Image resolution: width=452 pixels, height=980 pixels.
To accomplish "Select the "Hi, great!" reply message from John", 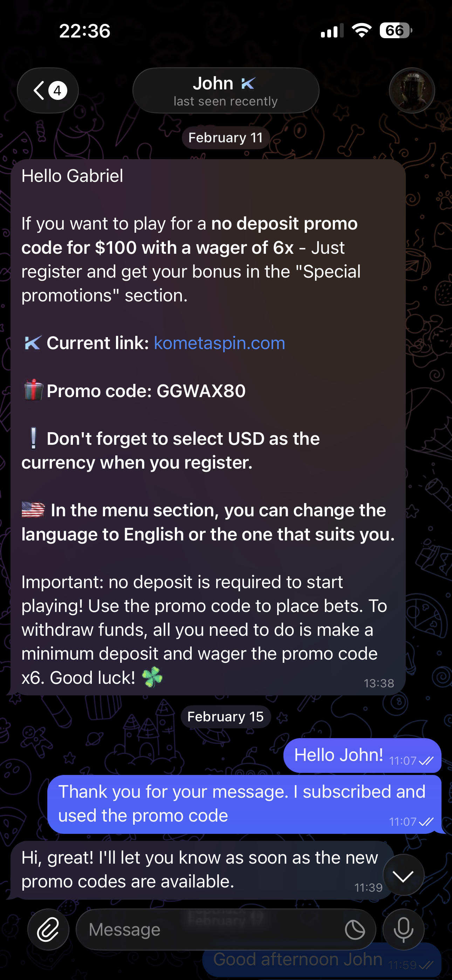I will (203, 870).
